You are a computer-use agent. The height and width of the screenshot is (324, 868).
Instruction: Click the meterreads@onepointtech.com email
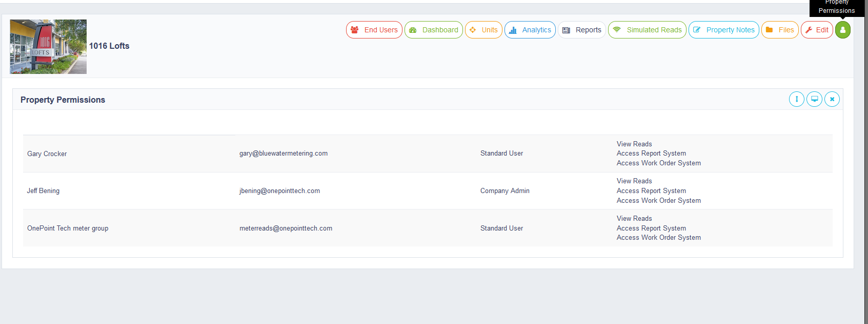pyautogui.click(x=286, y=228)
